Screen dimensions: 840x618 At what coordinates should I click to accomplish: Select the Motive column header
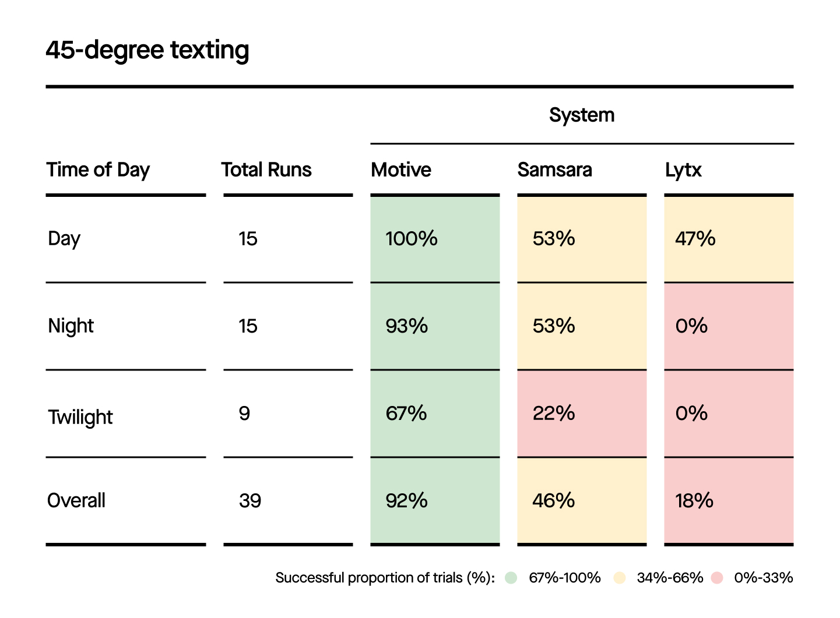coord(401,170)
